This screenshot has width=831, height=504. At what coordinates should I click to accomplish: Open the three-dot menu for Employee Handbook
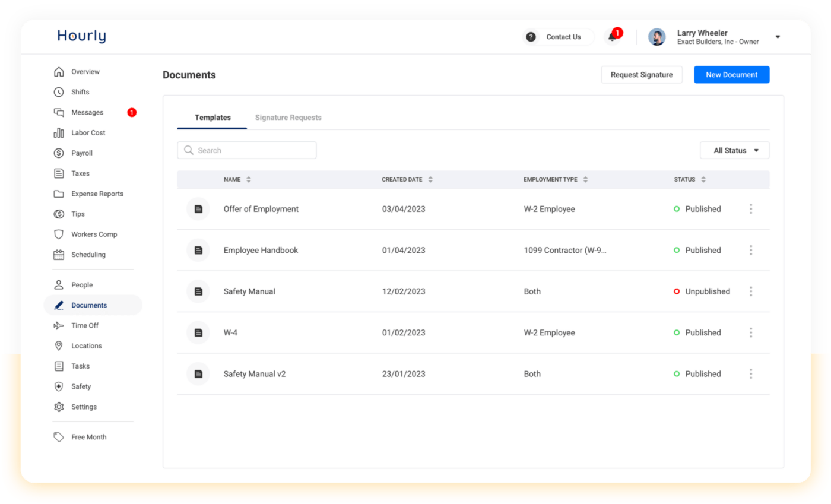(x=751, y=251)
